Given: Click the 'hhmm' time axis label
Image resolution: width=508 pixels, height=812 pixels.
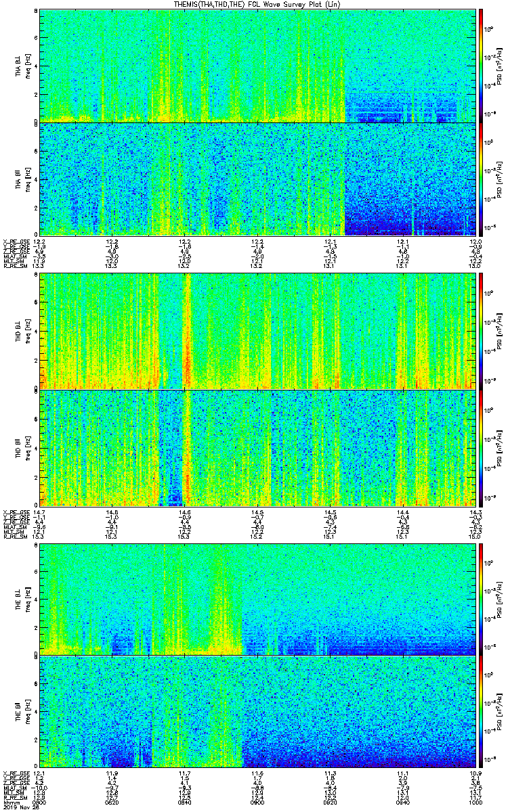Looking at the screenshot, I should tap(10, 803).
